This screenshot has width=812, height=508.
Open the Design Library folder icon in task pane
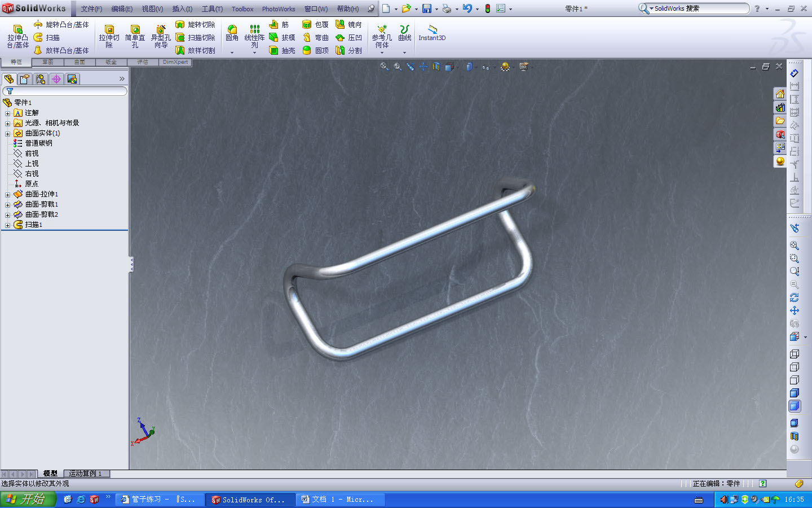(780, 121)
